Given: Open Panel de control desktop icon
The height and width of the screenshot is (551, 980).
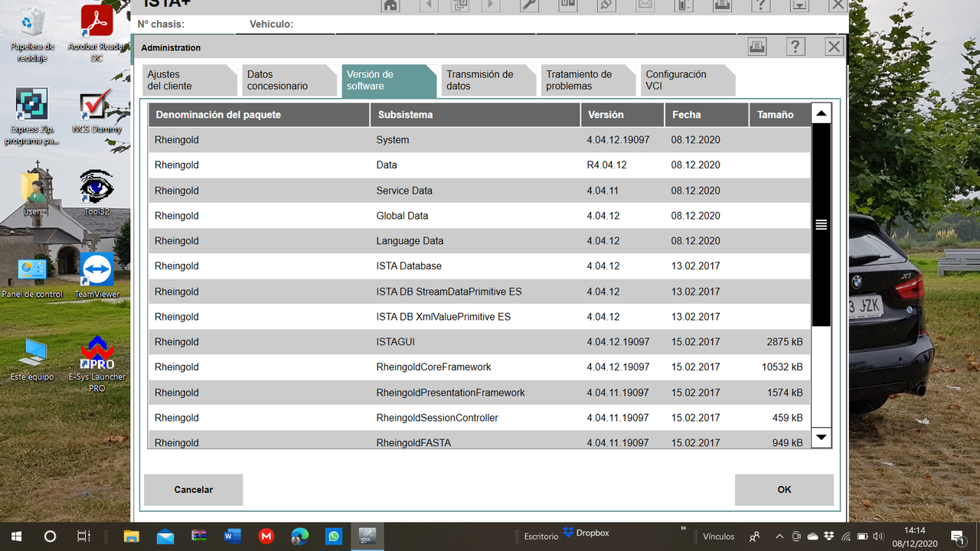Looking at the screenshot, I should pos(32,275).
